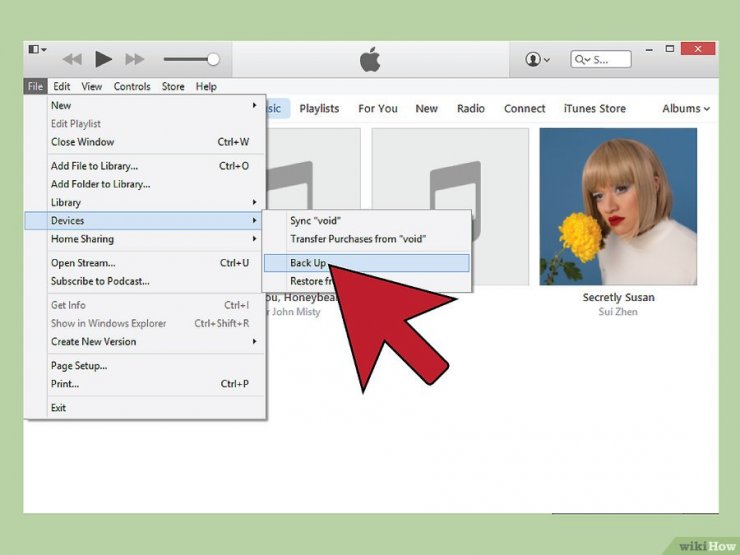Image resolution: width=740 pixels, height=555 pixels.
Task: Expand the Devices submenu
Action: (x=143, y=220)
